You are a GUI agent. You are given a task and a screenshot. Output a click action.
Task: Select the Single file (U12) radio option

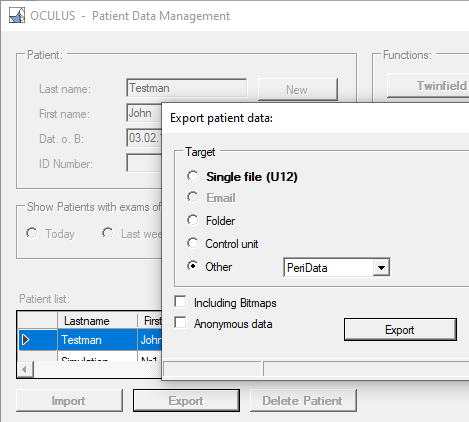[x=193, y=176]
